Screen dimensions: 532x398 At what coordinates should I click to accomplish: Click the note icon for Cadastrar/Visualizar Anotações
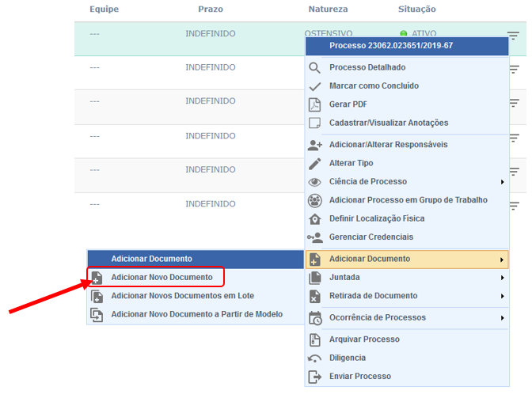pyautogui.click(x=315, y=123)
